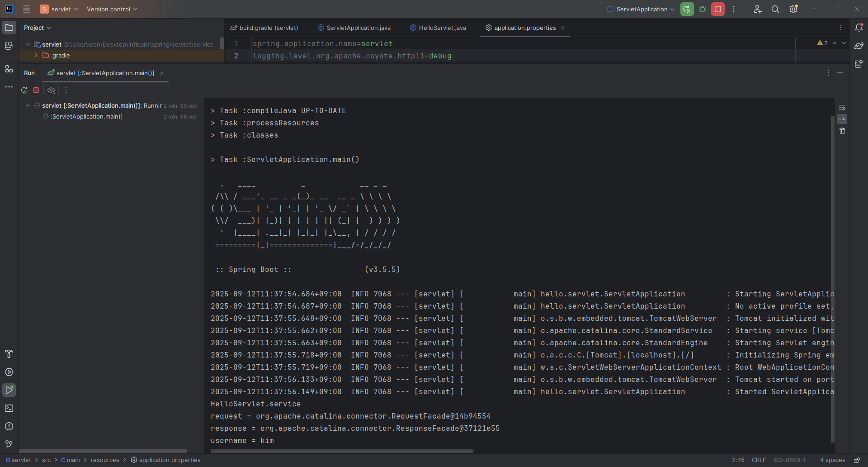Open the Version control dropdown

(112, 9)
